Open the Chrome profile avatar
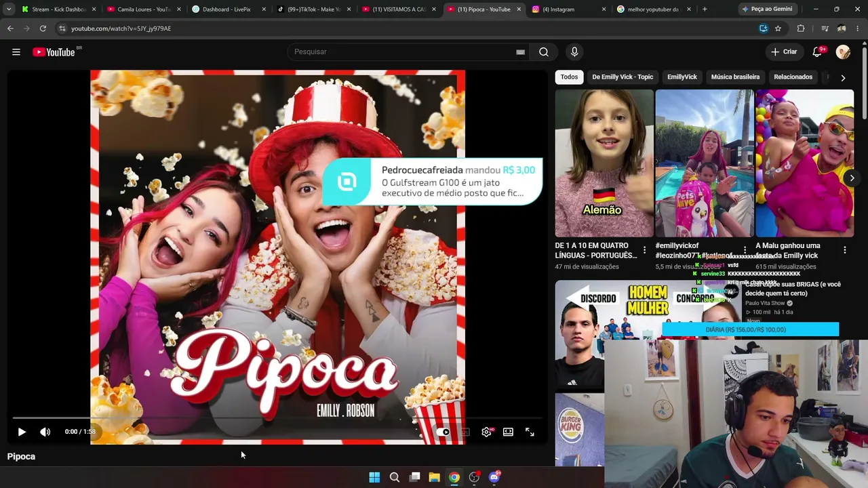The height and width of the screenshot is (488, 868). 842,28
